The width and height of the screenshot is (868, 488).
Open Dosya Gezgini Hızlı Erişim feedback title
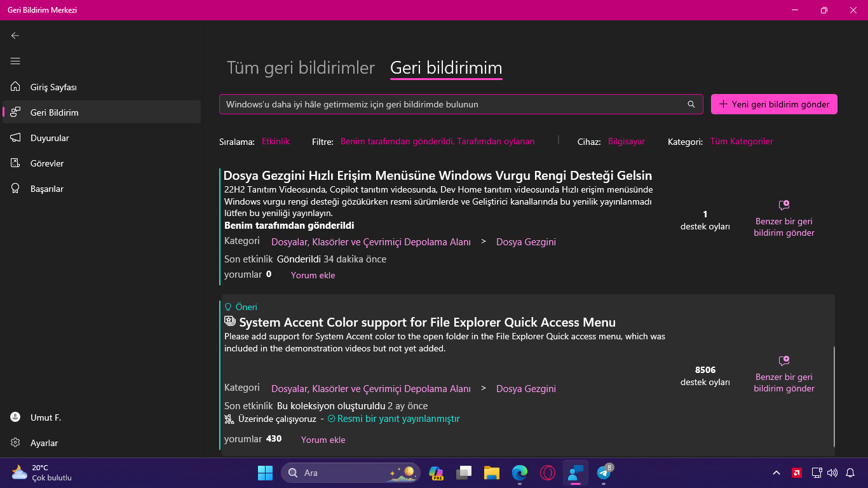pos(438,175)
